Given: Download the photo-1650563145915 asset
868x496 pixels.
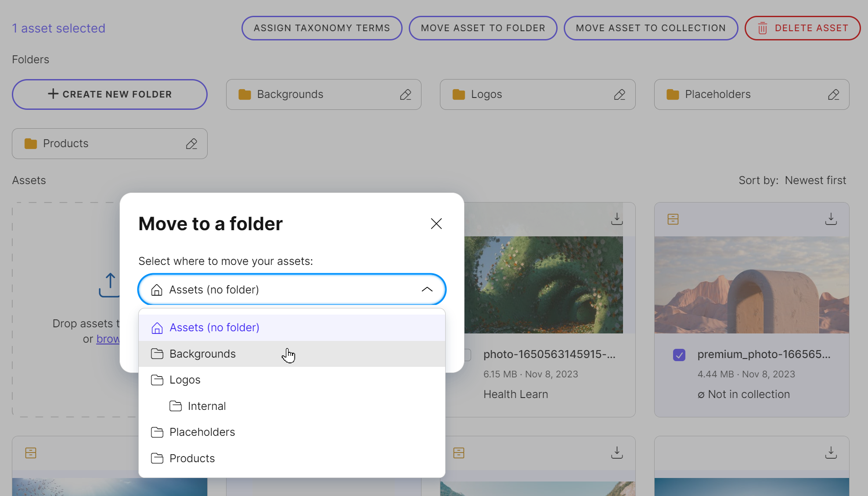Looking at the screenshot, I should tap(617, 219).
